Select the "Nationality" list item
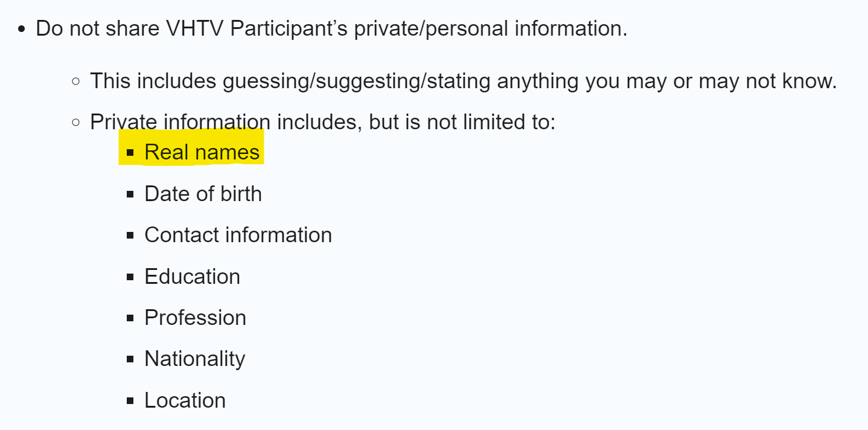The height and width of the screenshot is (430, 868). [x=194, y=359]
